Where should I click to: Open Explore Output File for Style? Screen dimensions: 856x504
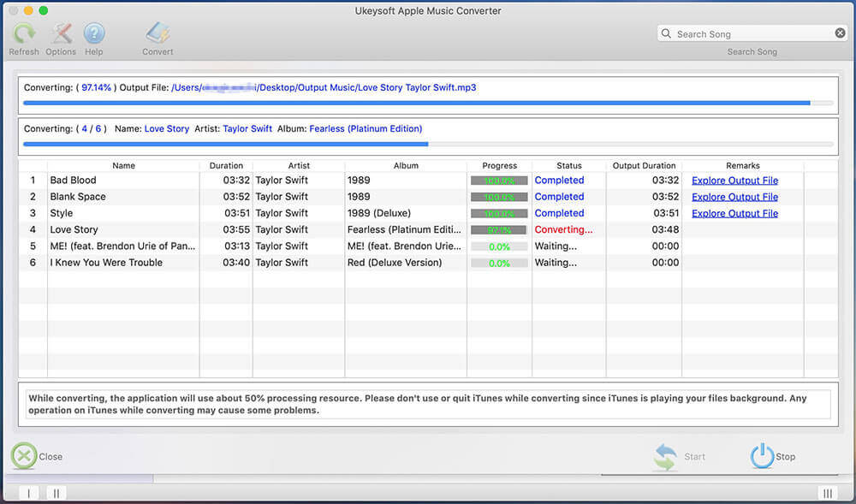(x=734, y=213)
